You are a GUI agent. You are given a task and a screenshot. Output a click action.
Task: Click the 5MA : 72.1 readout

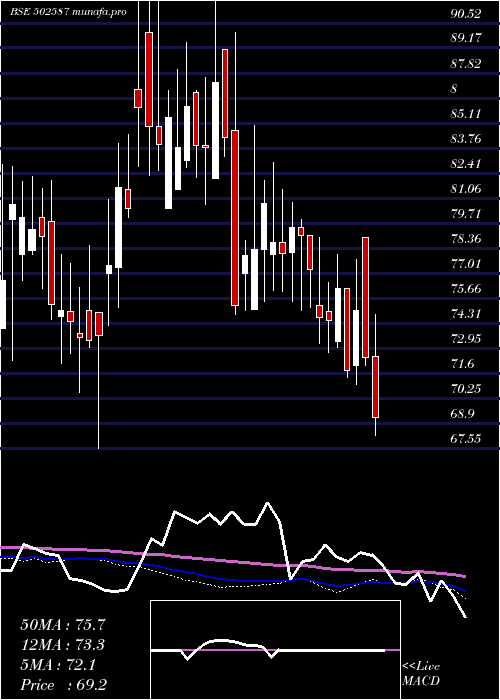[x=58, y=665]
